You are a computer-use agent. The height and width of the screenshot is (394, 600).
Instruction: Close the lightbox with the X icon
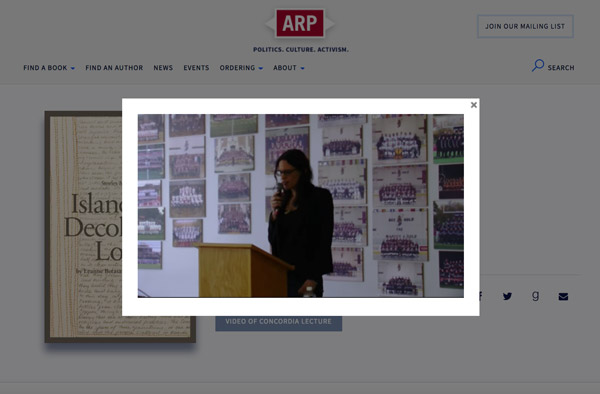point(473,105)
